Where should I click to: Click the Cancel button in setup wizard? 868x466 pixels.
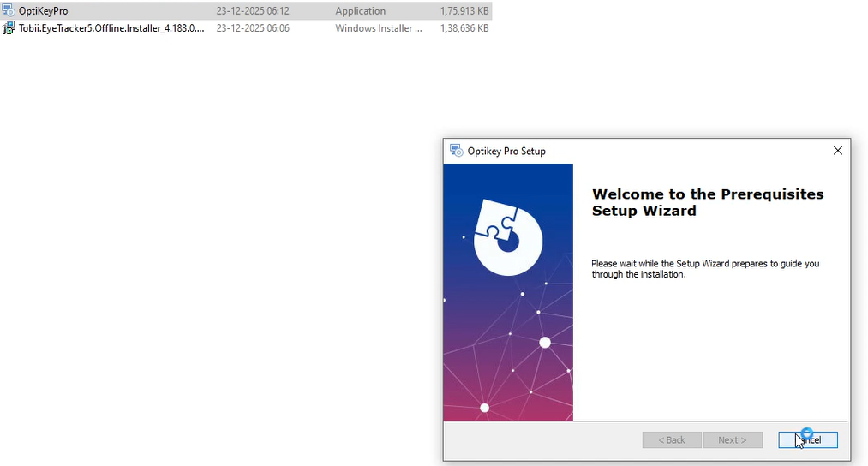click(x=808, y=440)
